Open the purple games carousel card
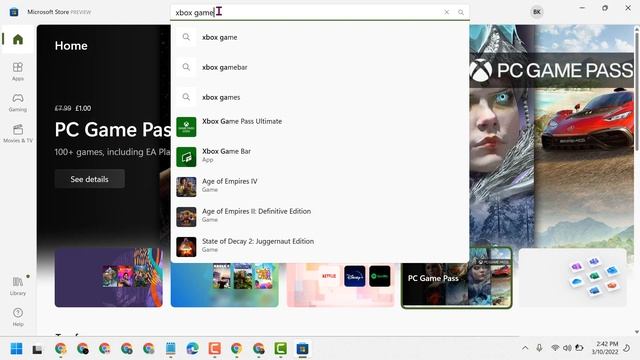The width and height of the screenshot is (640, 360). tap(109, 277)
